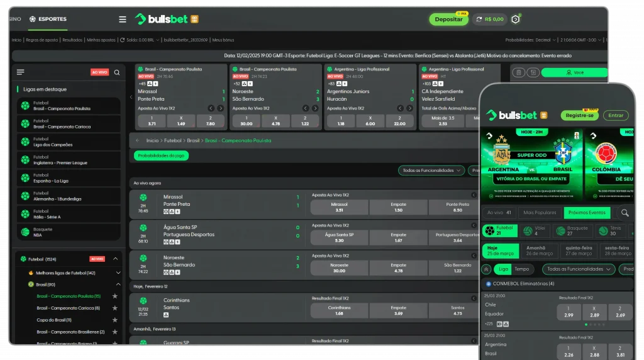The image size is (644, 360).
Task: Select the ESPORTES tab
Action: point(48,19)
